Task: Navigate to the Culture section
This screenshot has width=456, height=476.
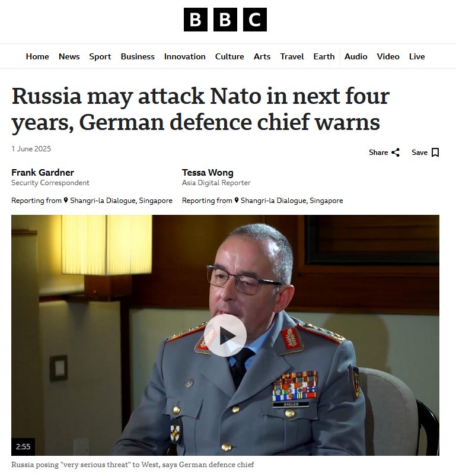Action: coord(229,56)
